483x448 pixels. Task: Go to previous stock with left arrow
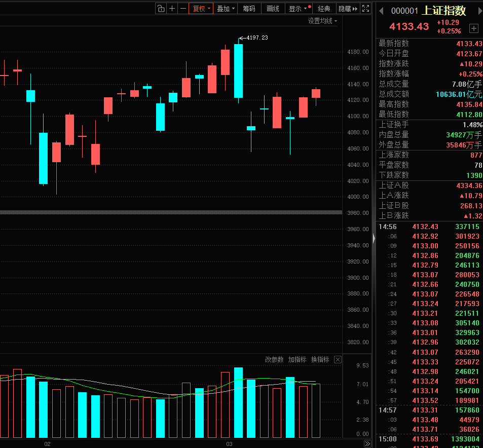(x=381, y=11)
